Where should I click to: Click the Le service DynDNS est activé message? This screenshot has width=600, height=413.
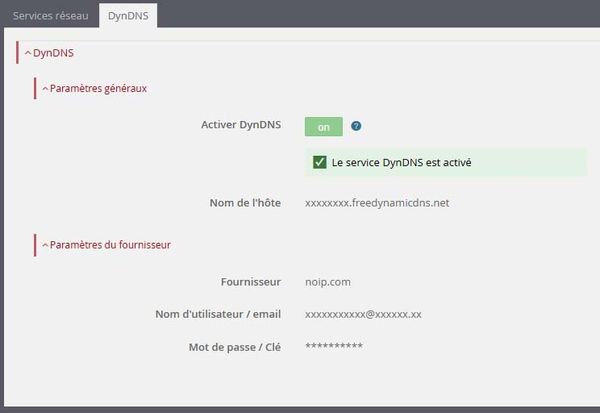401,162
